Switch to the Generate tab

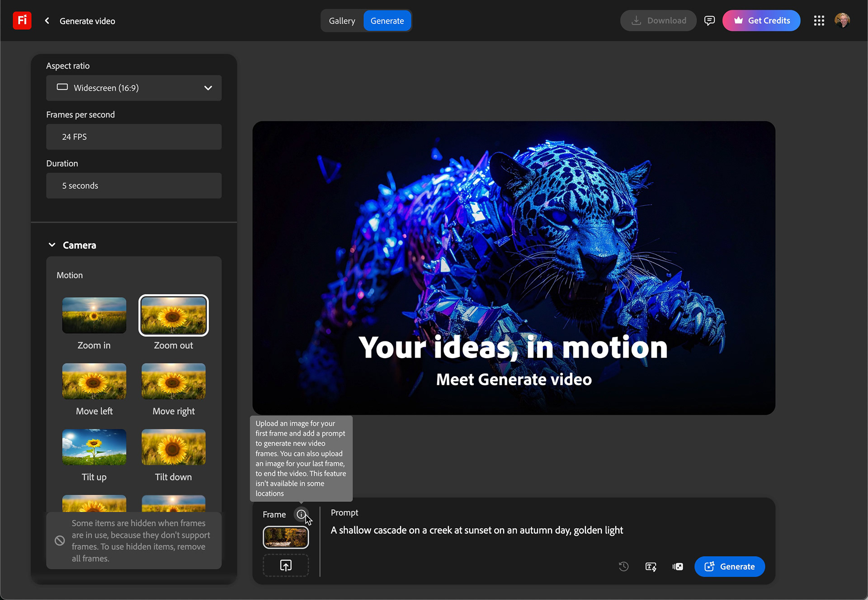(387, 21)
